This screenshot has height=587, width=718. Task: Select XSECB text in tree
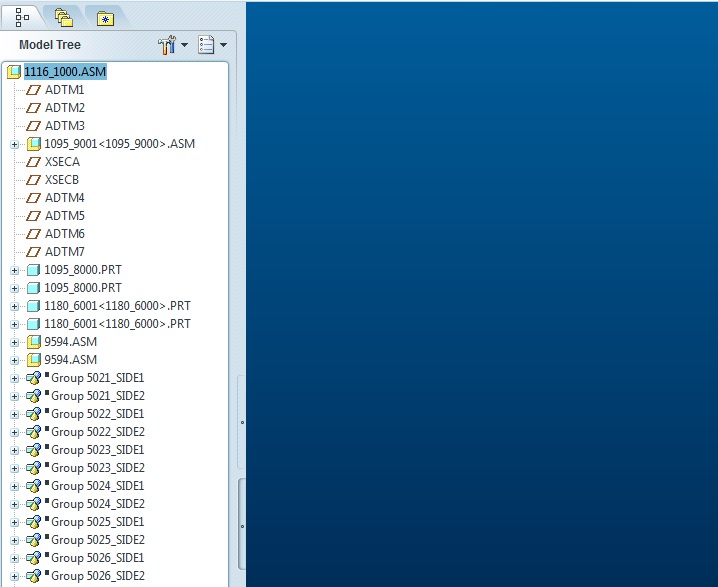tap(62, 179)
